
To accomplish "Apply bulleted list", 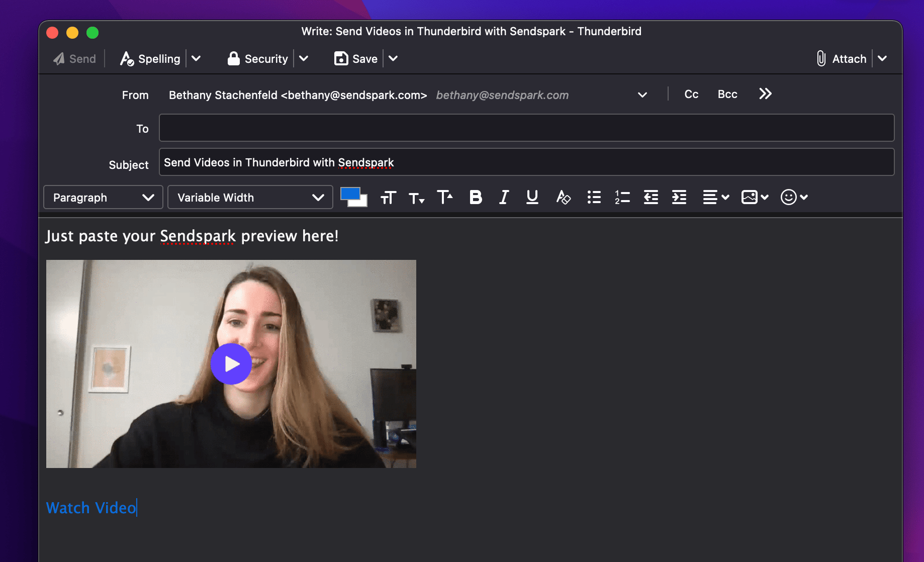I will (594, 197).
